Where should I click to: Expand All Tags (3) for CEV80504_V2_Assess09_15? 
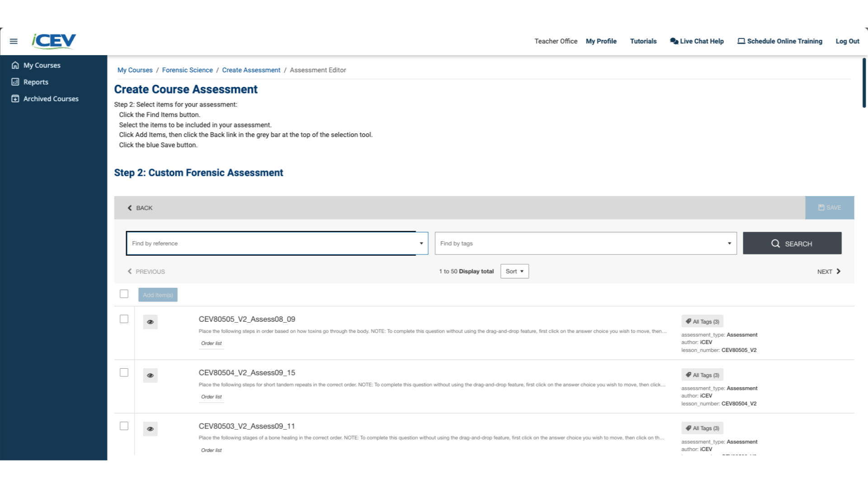pos(703,375)
